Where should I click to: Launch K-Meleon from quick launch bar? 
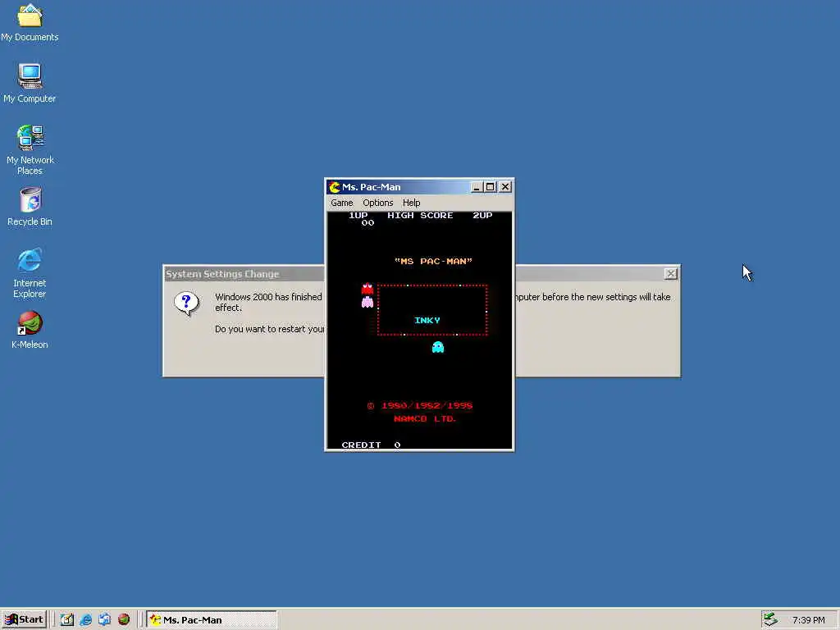tap(124, 620)
